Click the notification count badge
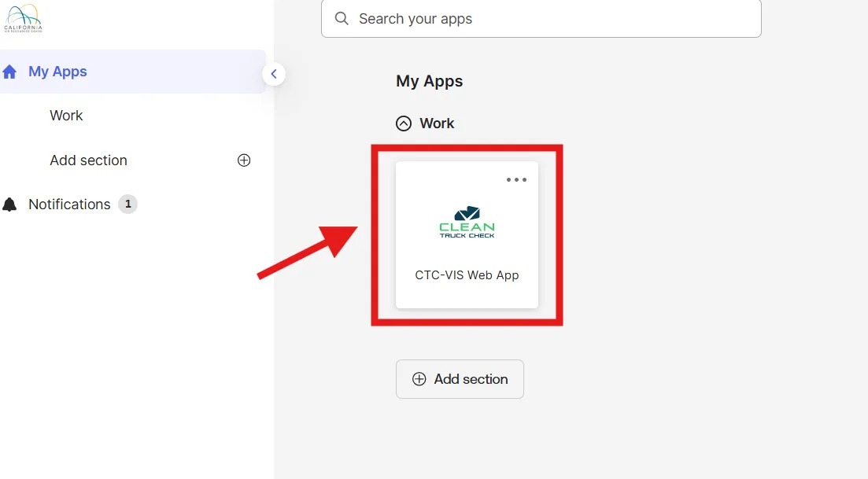Image resolution: width=868 pixels, height=479 pixels. pyautogui.click(x=127, y=204)
